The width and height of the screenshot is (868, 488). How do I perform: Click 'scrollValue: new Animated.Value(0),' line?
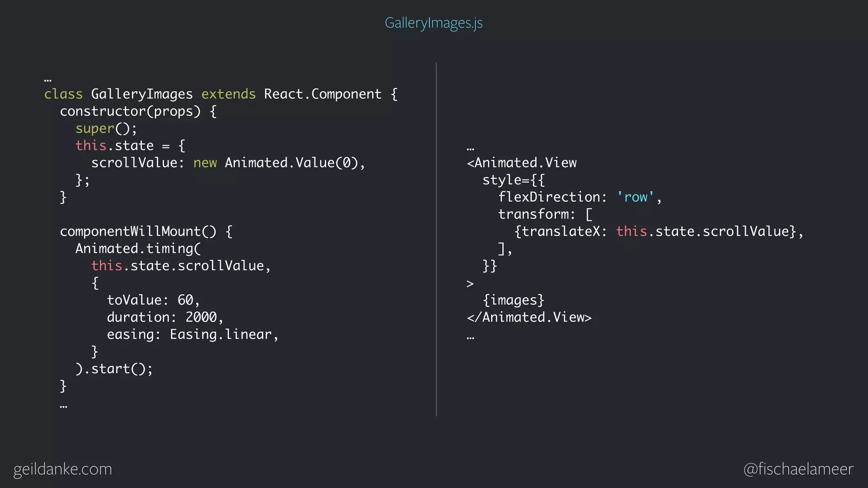click(x=228, y=163)
